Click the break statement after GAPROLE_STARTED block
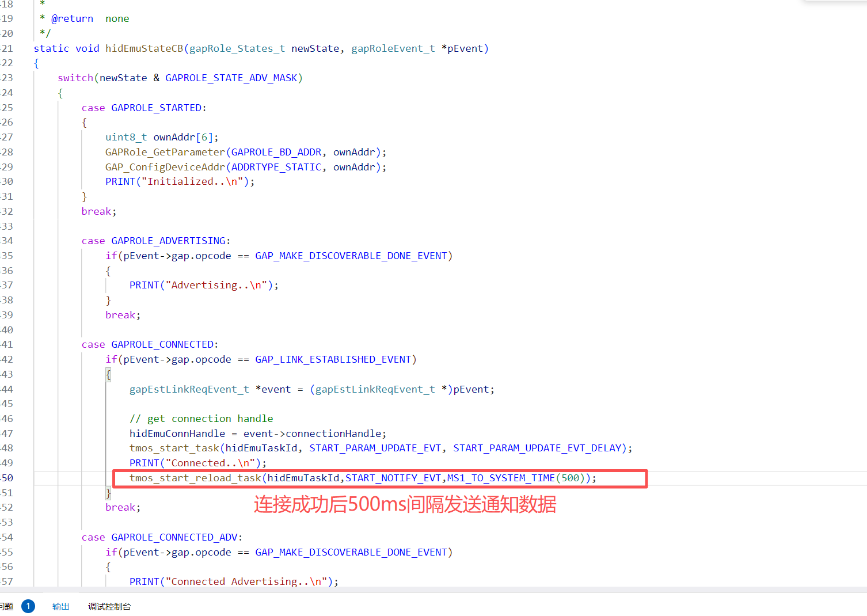Screen dimensions: 867x616 pos(99,211)
